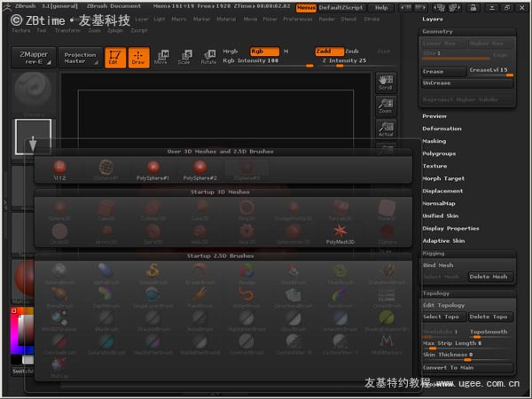Enable Mrgb painting mode

(x=231, y=51)
